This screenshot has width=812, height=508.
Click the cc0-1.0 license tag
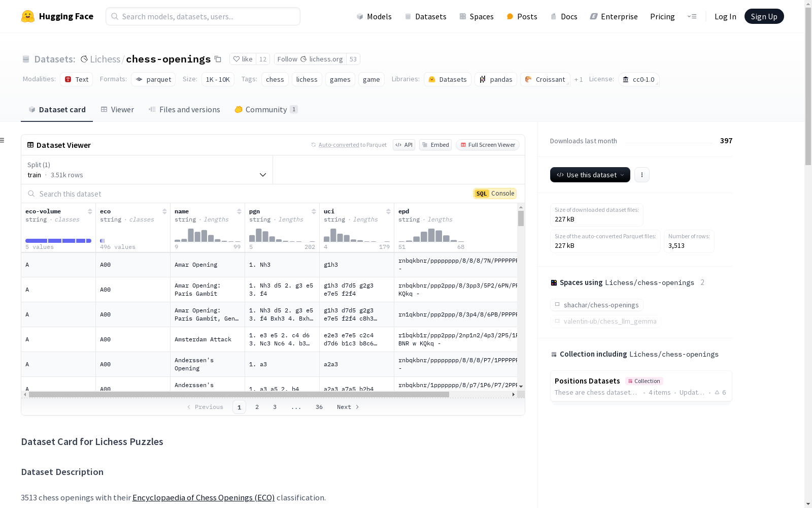[x=639, y=79]
